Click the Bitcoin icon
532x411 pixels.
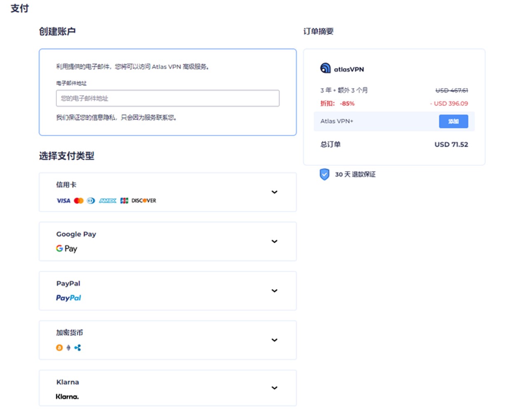tap(59, 348)
